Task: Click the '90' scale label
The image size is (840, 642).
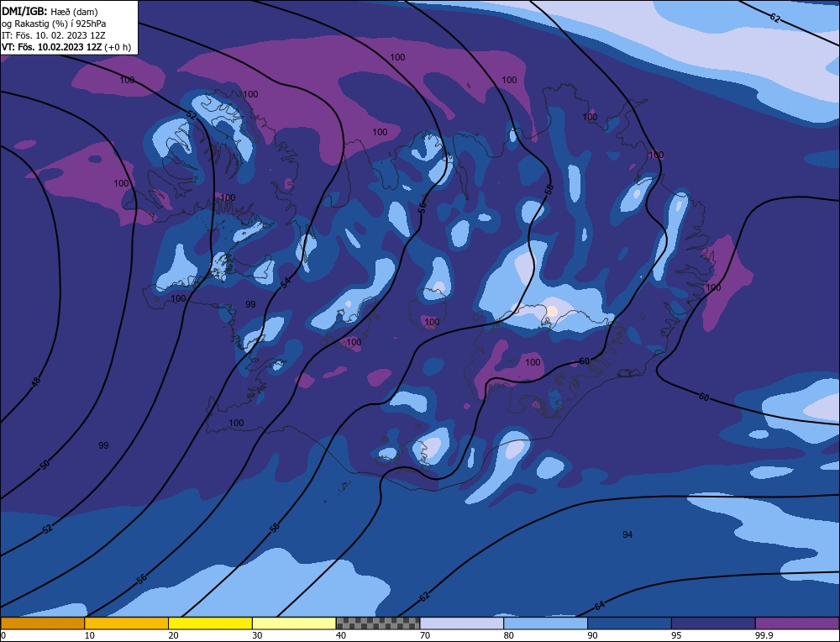Action: pyautogui.click(x=592, y=635)
